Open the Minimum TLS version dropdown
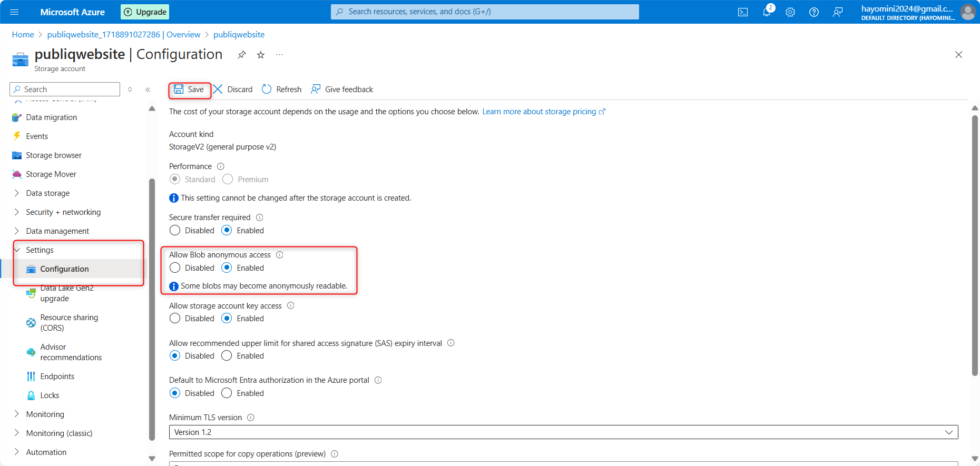980x466 pixels. pos(563,432)
